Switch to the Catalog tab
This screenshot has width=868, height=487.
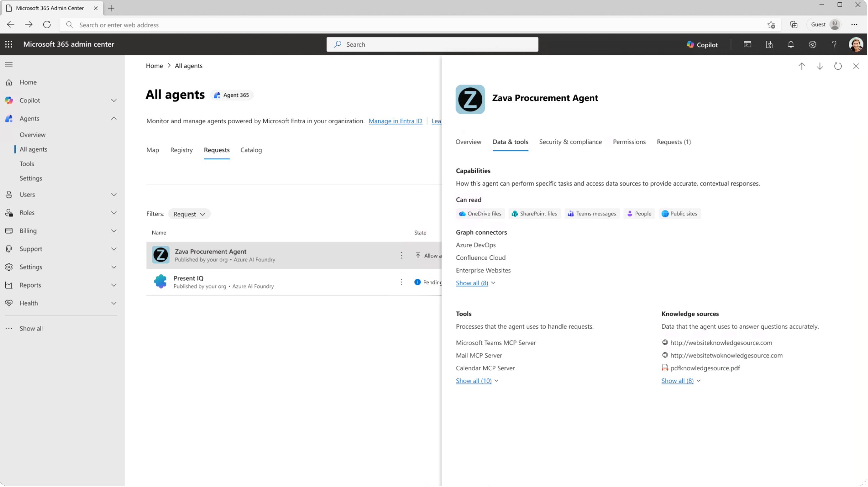tap(251, 150)
